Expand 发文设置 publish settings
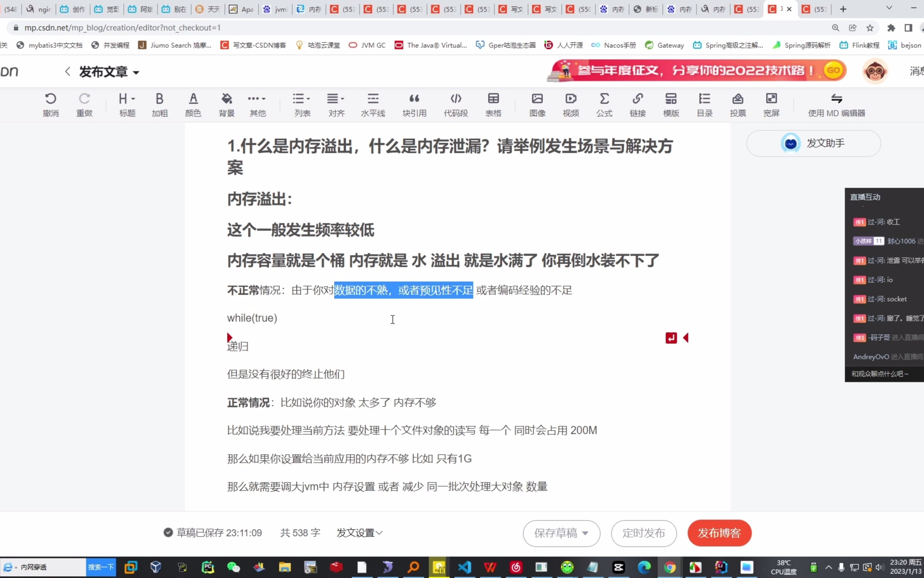 click(x=359, y=533)
